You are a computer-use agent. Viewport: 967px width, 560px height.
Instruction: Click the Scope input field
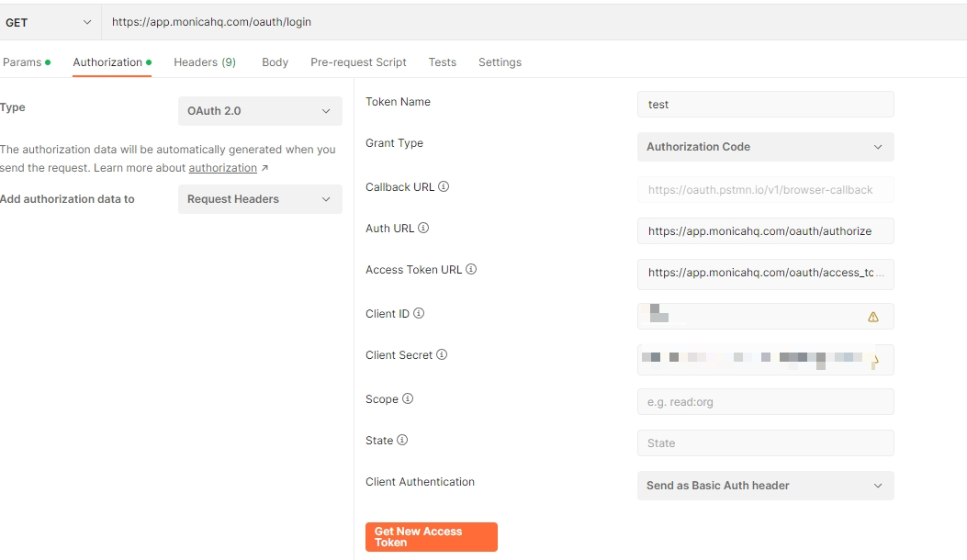click(x=765, y=401)
